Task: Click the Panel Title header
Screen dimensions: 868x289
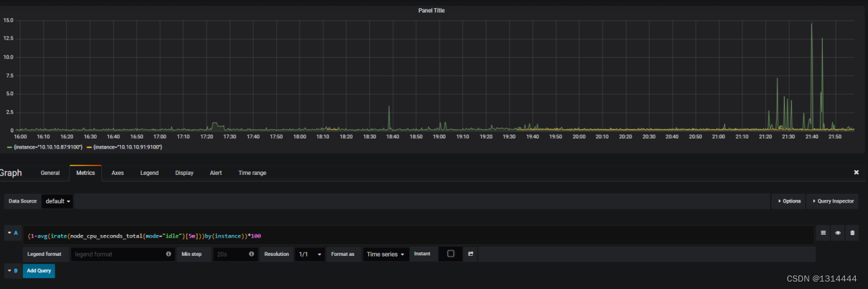Action: 432,11
